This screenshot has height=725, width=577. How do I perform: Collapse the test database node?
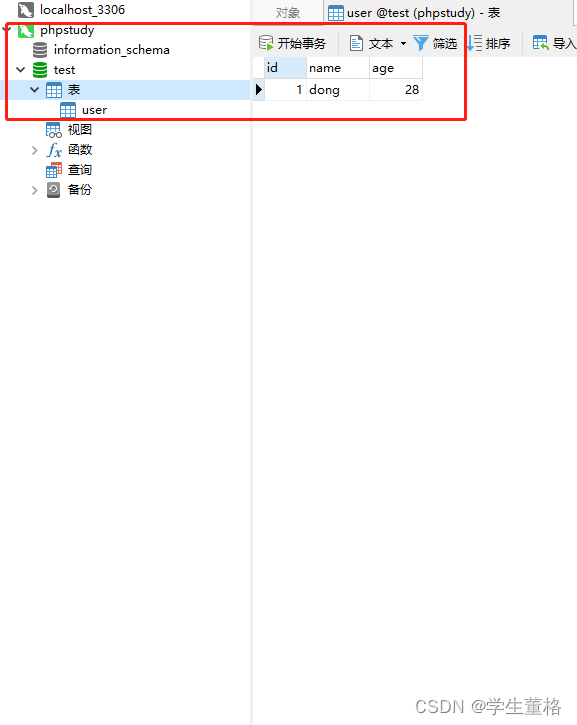(20, 70)
